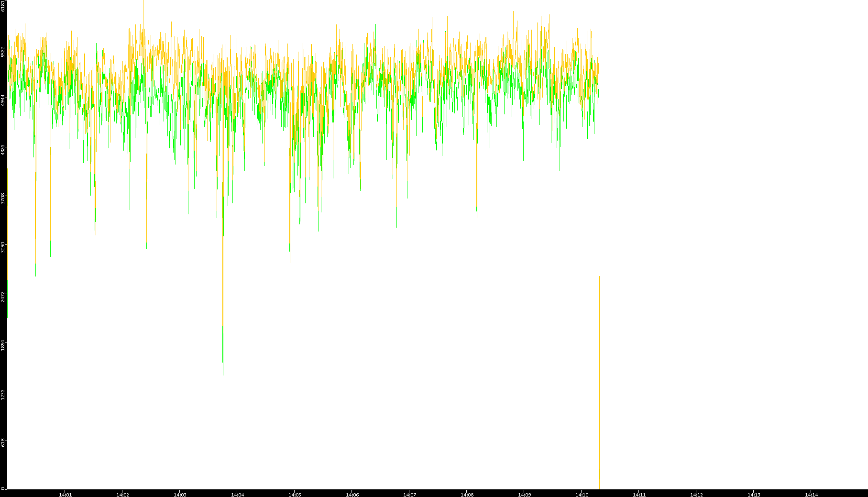Select the 4944 vertical axis label
Screen dimensions: 868x497
click(x=3, y=100)
